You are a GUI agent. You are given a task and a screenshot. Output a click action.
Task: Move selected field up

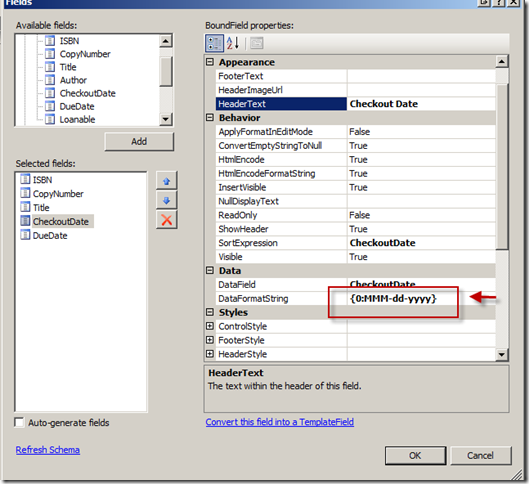click(166, 181)
